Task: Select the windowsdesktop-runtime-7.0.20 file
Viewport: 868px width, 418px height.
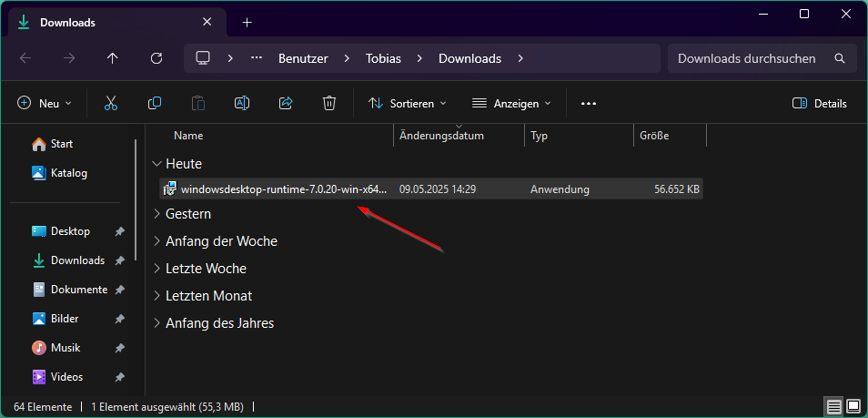Action: pos(431,189)
